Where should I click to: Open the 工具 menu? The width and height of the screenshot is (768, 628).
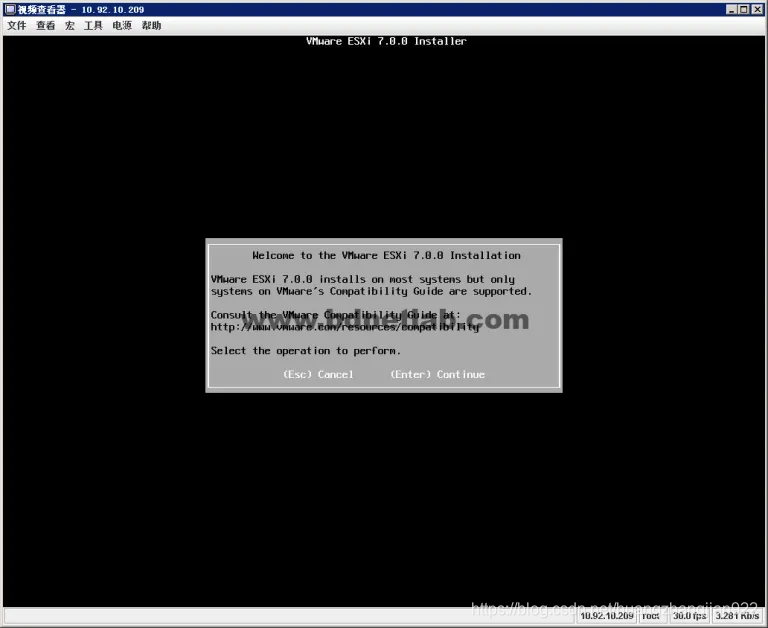(93, 25)
